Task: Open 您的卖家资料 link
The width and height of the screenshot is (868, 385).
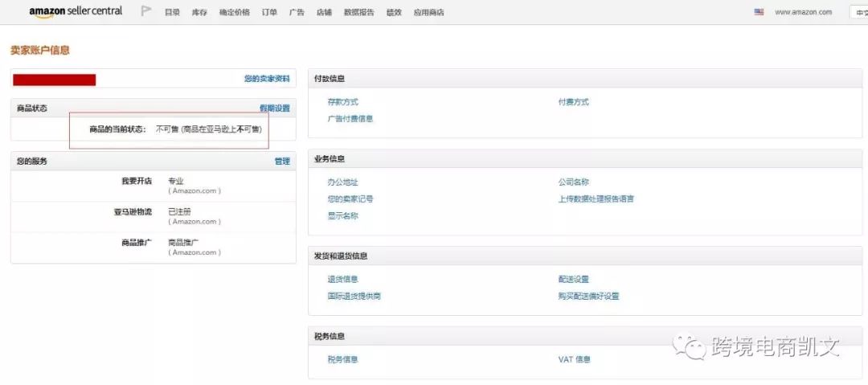Action: click(267, 79)
